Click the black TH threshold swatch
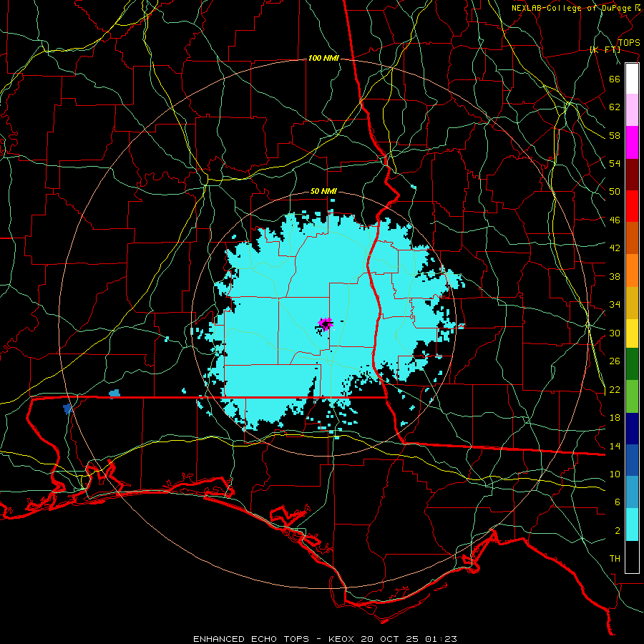This screenshot has width=644, height=644. coord(632,557)
